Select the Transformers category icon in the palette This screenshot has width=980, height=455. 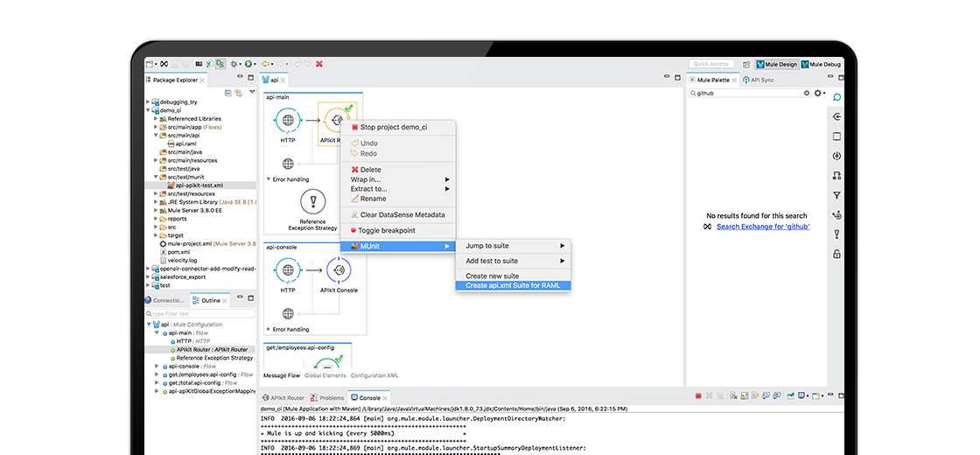tap(836, 176)
